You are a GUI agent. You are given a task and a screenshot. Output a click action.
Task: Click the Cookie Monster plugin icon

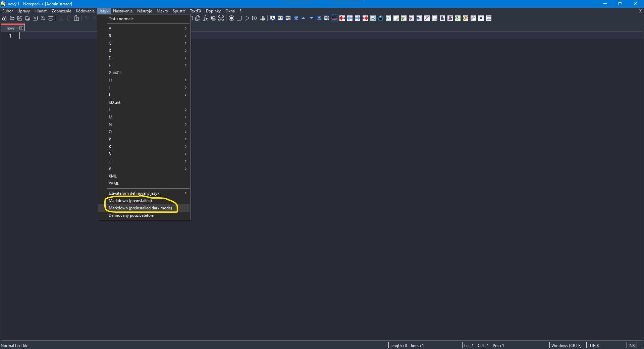pos(381,18)
